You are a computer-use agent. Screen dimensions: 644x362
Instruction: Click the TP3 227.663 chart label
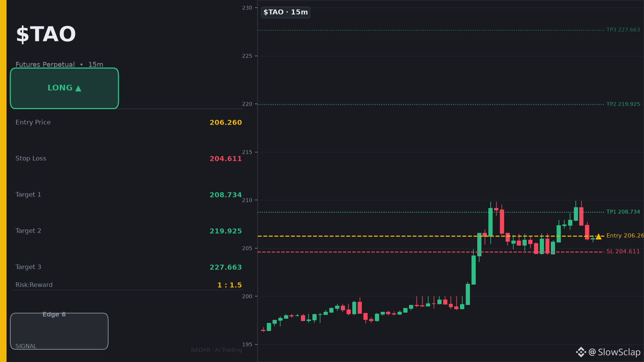623,30
